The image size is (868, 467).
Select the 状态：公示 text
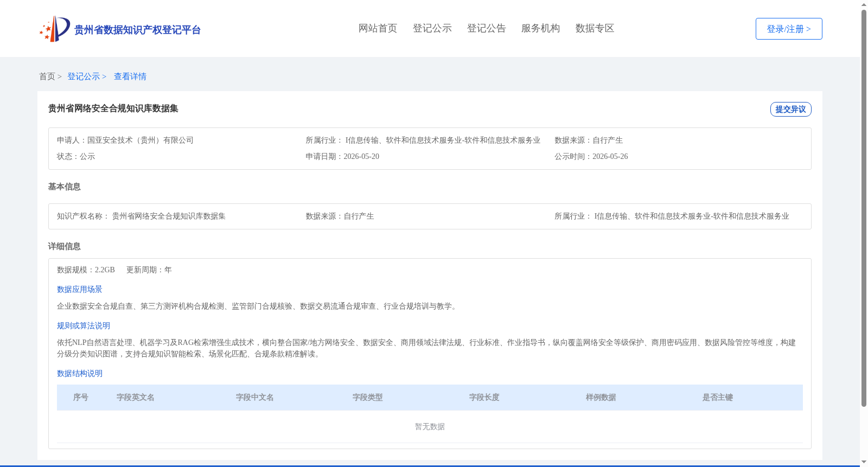tap(76, 156)
